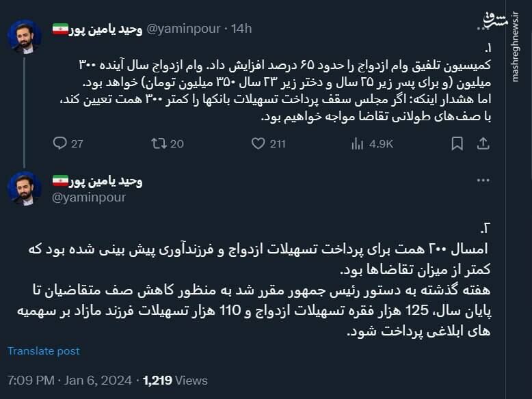Image resolution: width=532 pixels, height=399 pixels.
Task: Bookmark the first tweet
Action: tap(457, 143)
